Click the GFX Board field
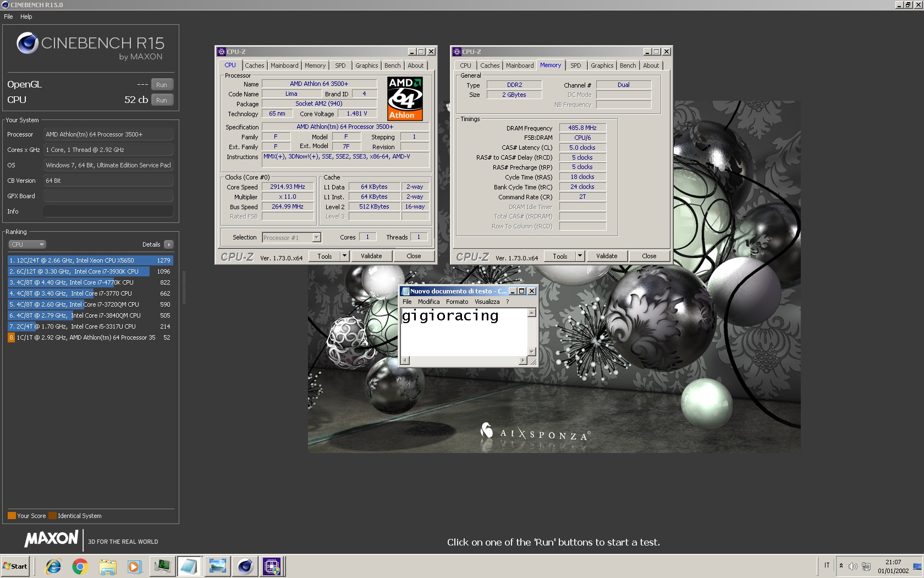The height and width of the screenshot is (578, 924). tap(108, 196)
